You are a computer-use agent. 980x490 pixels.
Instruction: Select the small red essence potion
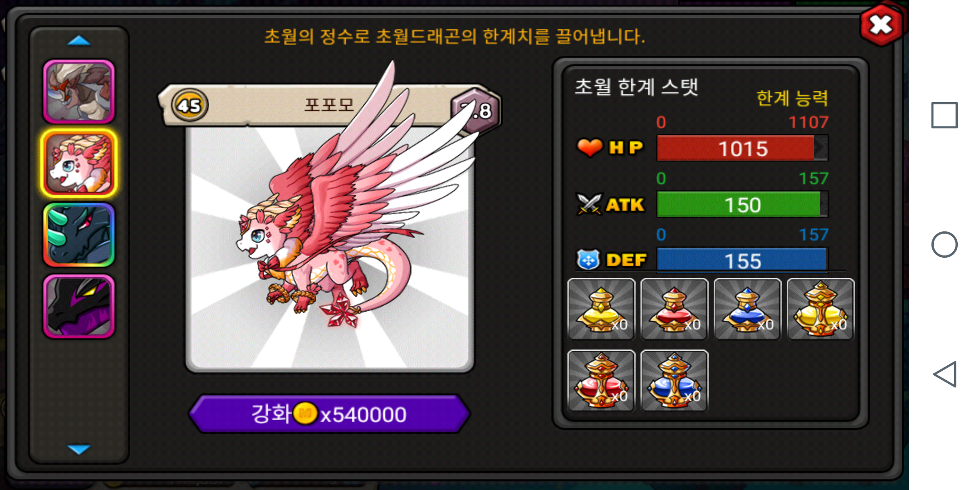click(674, 309)
